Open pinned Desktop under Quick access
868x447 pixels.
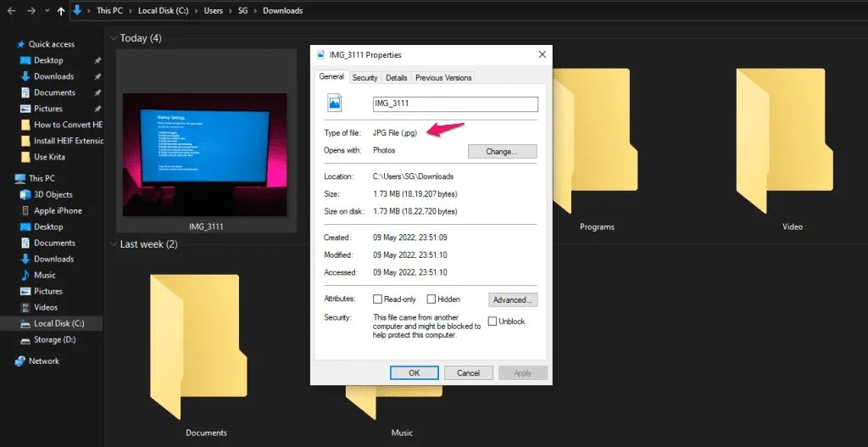tap(48, 60)
